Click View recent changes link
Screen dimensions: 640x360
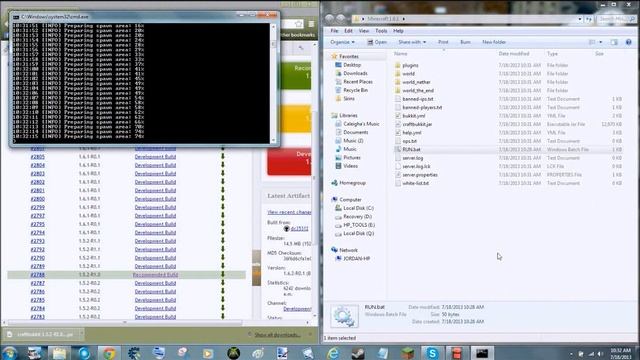coord(289,212)
